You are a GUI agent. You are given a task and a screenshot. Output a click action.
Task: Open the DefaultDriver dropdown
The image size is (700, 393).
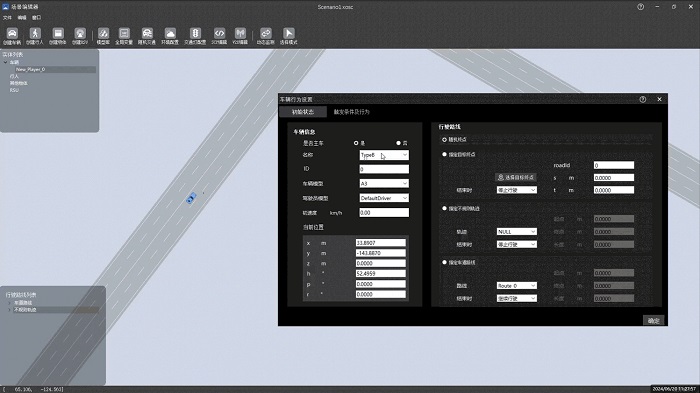click(x=384, y=198)
